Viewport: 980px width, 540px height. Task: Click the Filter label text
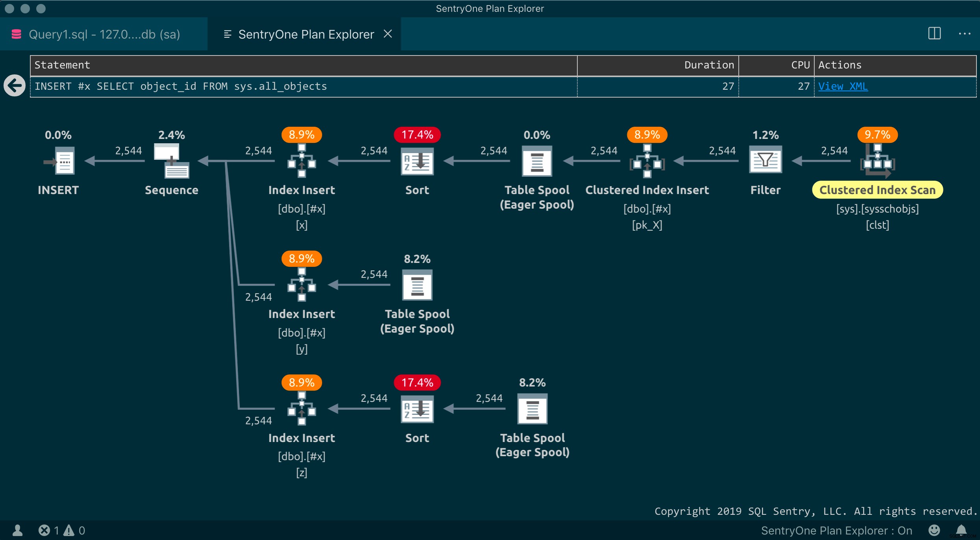765,190
